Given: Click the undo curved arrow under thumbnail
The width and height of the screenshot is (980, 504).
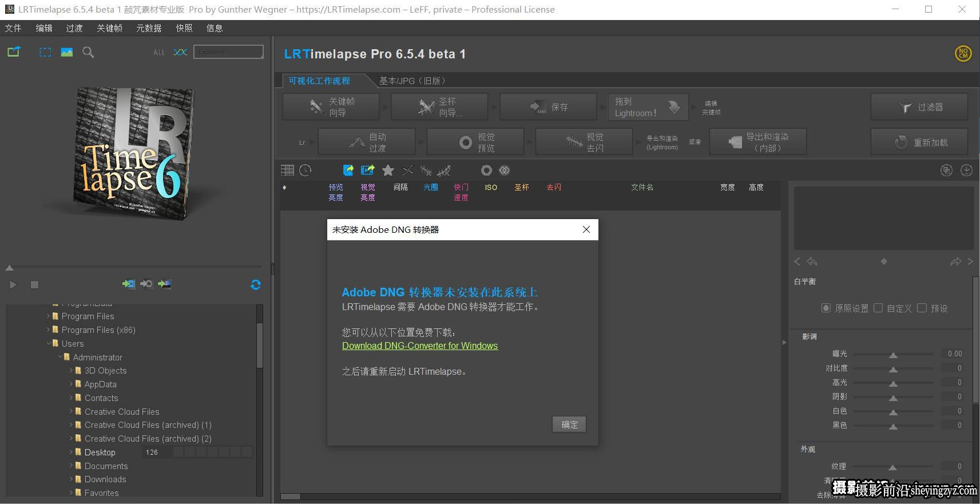Looking at the screenshot, I should 812,261.
